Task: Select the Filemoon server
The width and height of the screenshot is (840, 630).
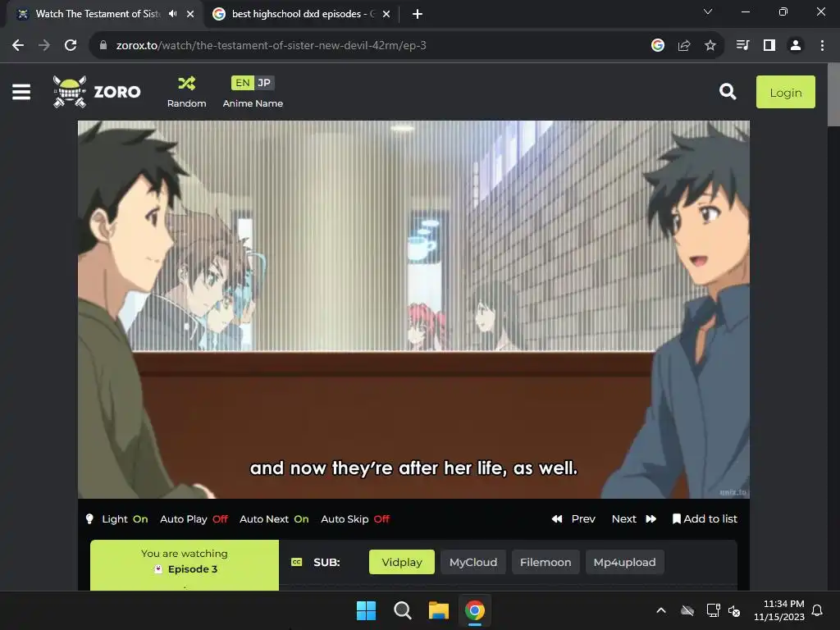Action: (546, 562)
